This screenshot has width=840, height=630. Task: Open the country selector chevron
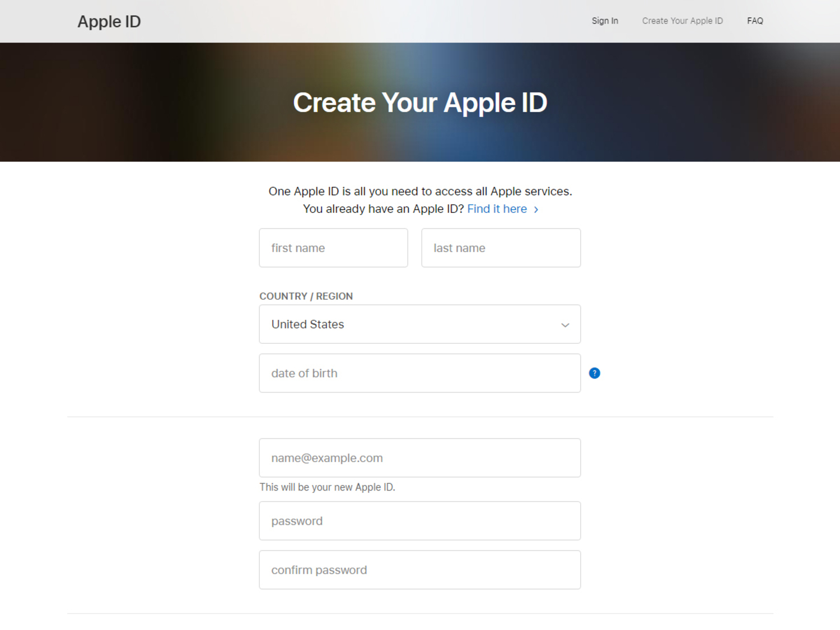point(564,324)
